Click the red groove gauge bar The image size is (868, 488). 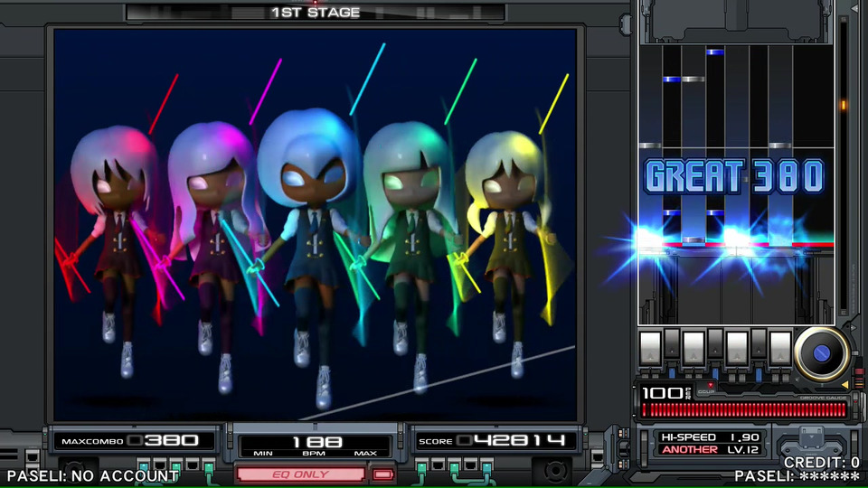point(743,410)
